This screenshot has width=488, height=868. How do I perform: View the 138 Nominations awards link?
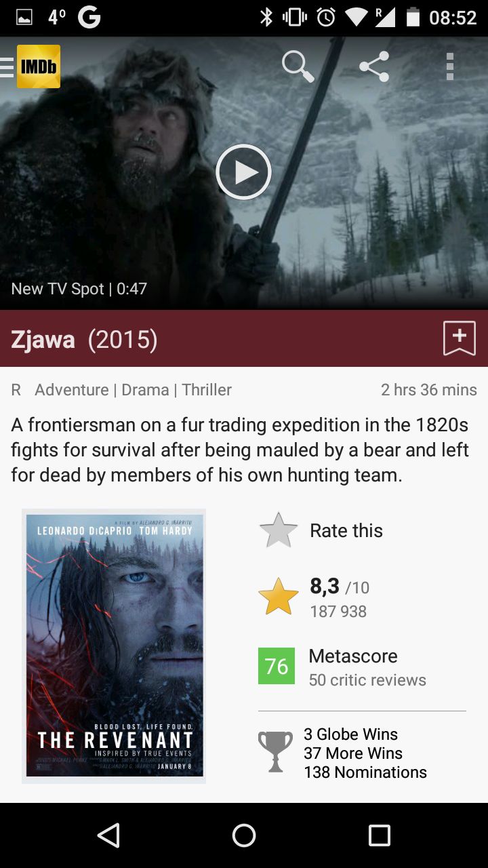(x=365, y=772)
